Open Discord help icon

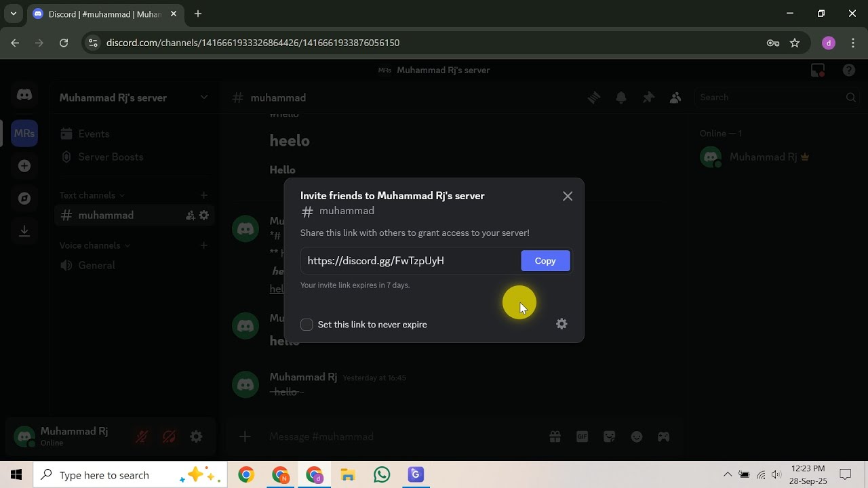coord(849,70)
